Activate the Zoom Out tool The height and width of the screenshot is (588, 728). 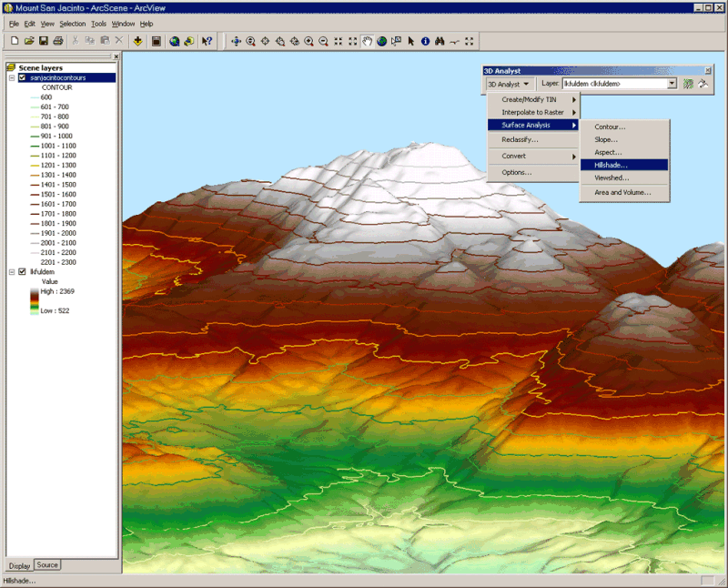pyautogui.click(x=321, y=41)
